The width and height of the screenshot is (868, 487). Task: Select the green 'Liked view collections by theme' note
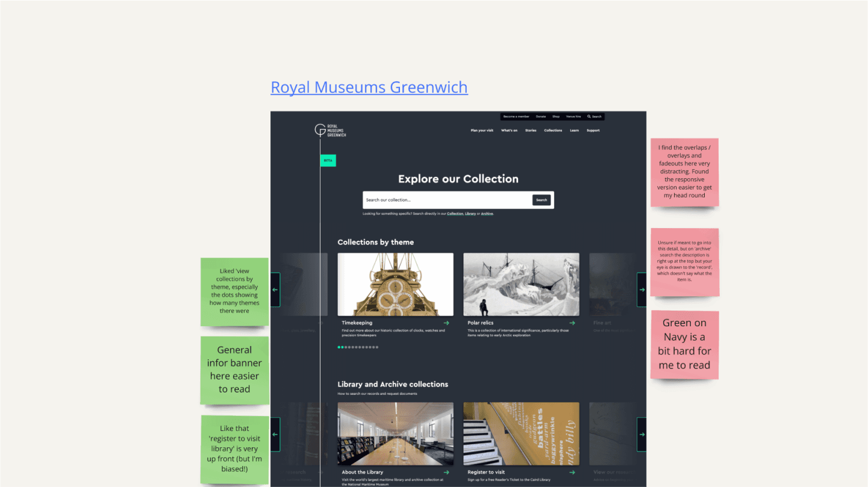tap(234, 292)
